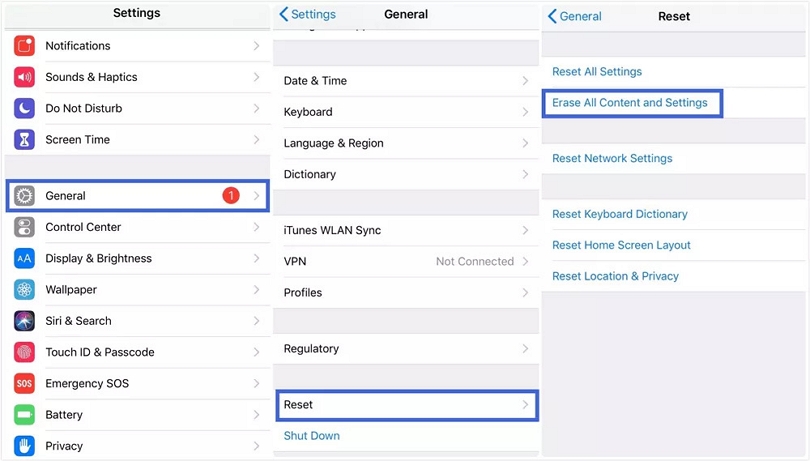Select Touch ID & Passcode label
This screenshot has width=810, height=461.
point(100,352)
